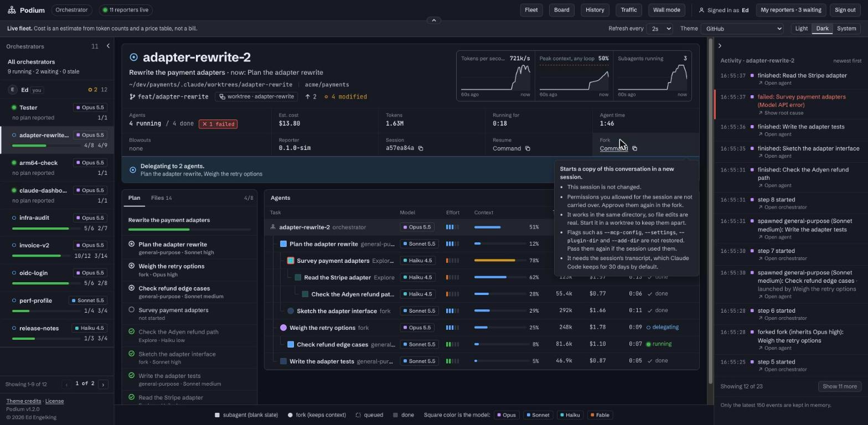Open the Theme GitHub dropdown
The height and width of the screenshot is (425, 868).
click(x=742, y=29)
